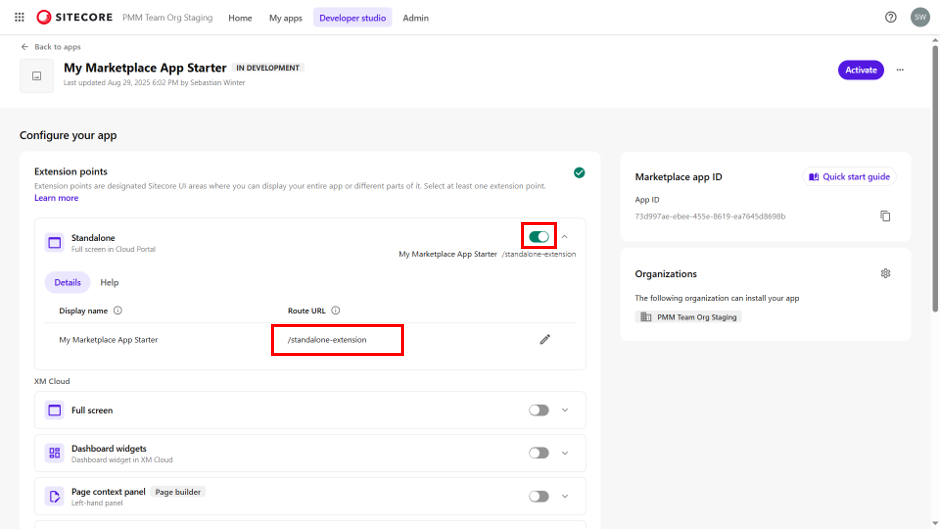Click the Page builder badge
This screenshot has height=529, width=940.
(178, 492)
